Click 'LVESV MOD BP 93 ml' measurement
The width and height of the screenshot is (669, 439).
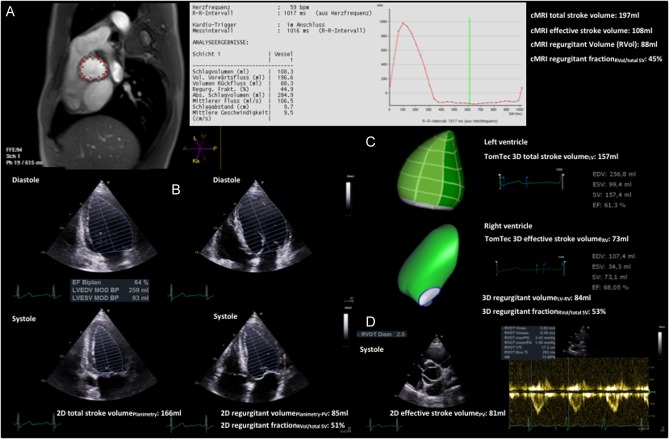click(110, 298)
